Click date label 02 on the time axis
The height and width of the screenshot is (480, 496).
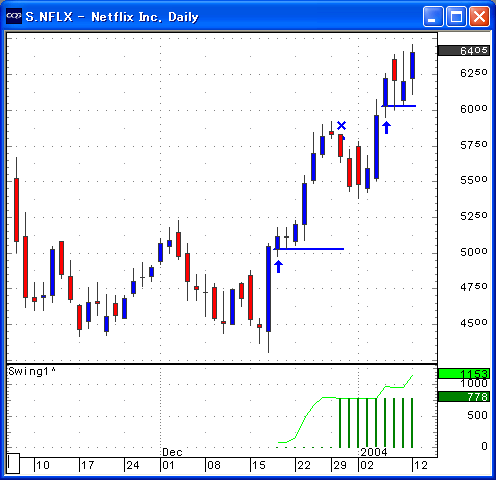point(367,465)
